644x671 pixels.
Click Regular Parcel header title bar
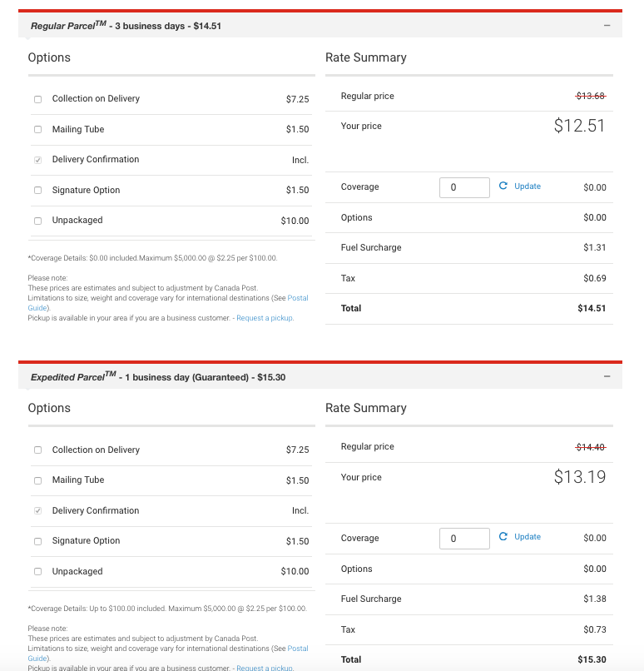click(125, 26)
